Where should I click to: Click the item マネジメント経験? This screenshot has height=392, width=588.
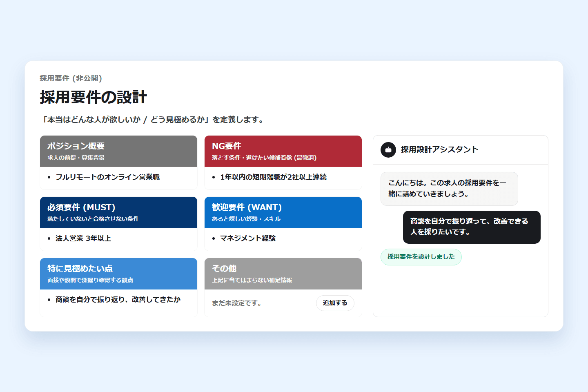point(248,238)
